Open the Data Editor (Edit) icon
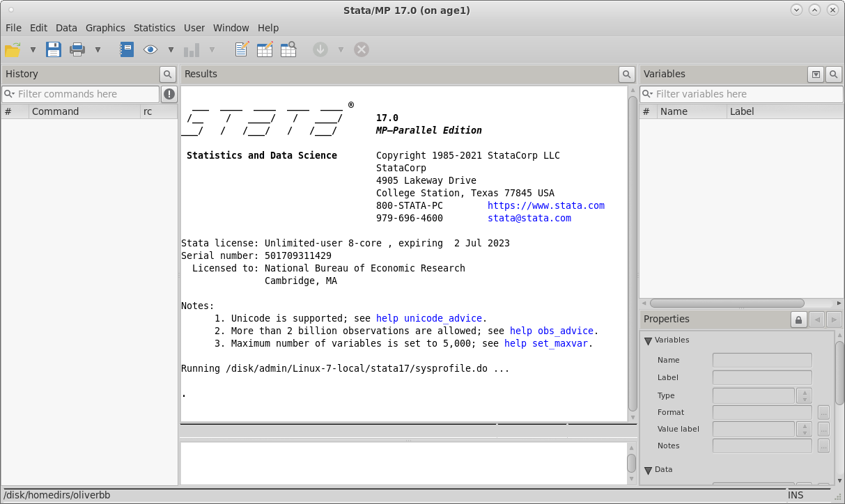The width and height of the screenshot is (845, 504). (x=265, y=49)
